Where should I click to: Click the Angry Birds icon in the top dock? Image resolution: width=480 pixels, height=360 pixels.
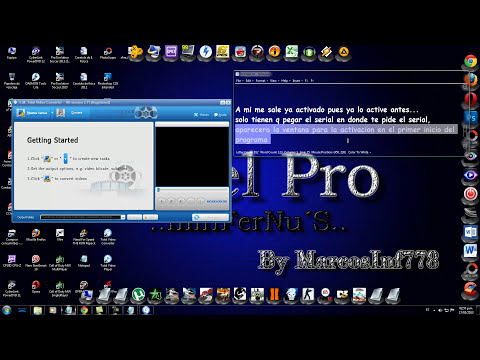click(x=240, y=52)
